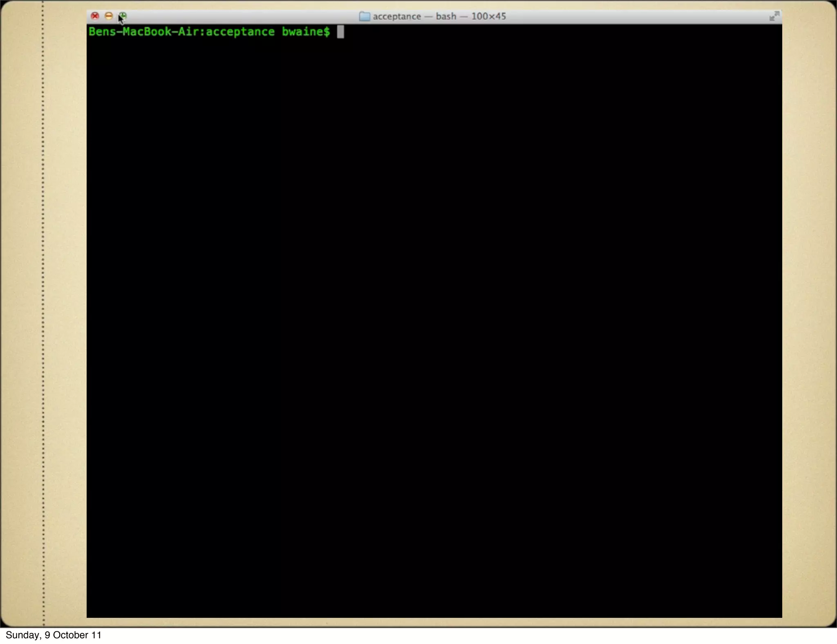This screenshot has width=837, height=644.
Task: Click 'acceptance' directory in green prompt
Action: (240, 32)
